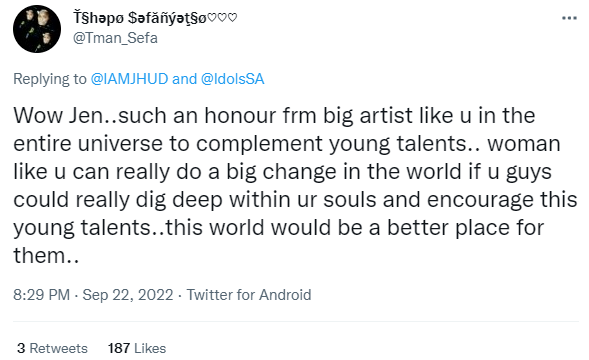The width and height of the screenshot is (589, 360).
Task: Click the bold number 187 beside Likes
Action: coord(119,348)
